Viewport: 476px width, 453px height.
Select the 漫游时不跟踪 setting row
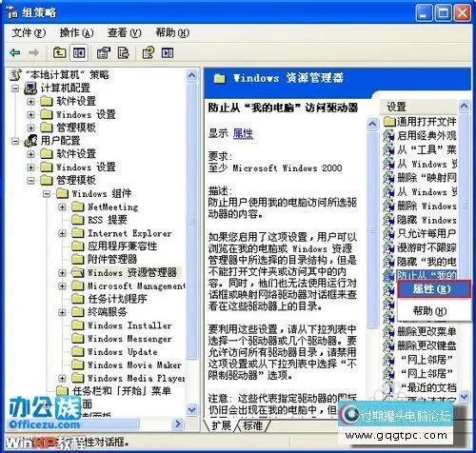tap(420, 247)
